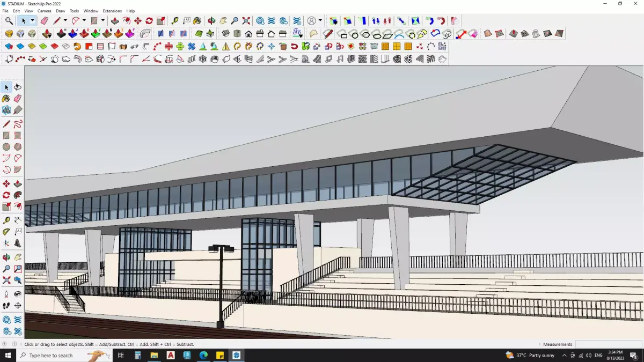Image resolution: width=644 pixels, height=362 pixels.
Task: Switch to Front house view
Action: pyautogui.click(x=248, y=34)
